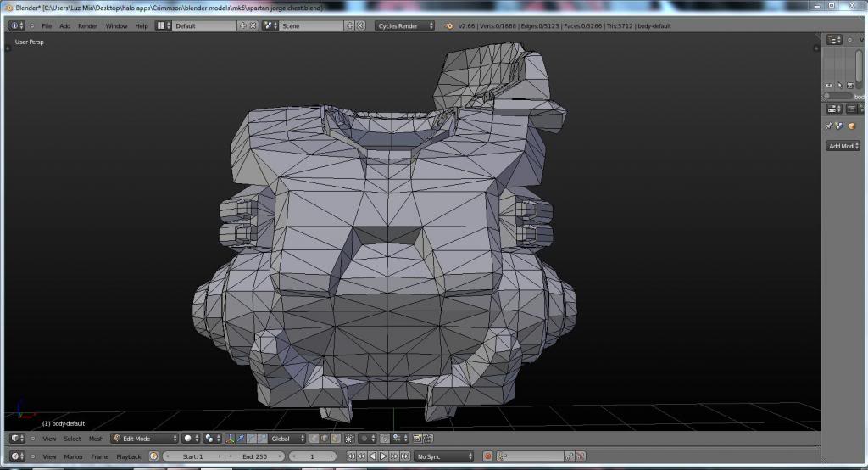Click the Scene name field

point(312,25)
